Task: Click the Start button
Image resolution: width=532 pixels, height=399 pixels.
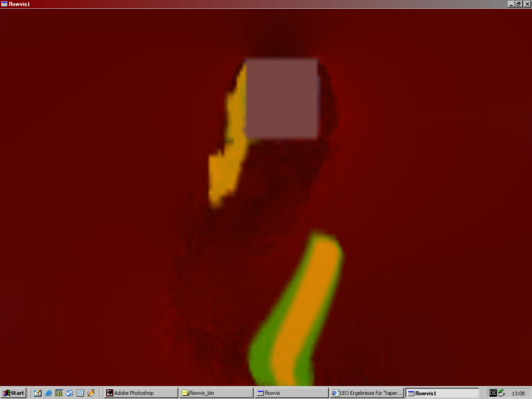Action: [13, 393]
